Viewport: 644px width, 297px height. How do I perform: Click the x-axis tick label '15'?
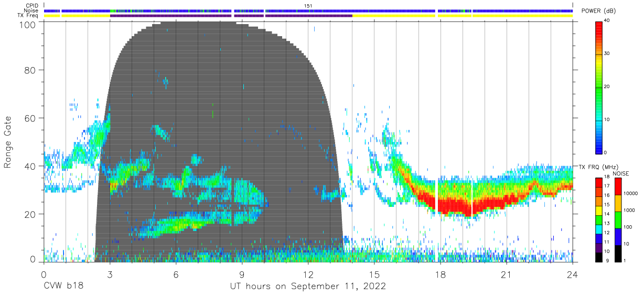pyautogui.click(x=374, y=274)
